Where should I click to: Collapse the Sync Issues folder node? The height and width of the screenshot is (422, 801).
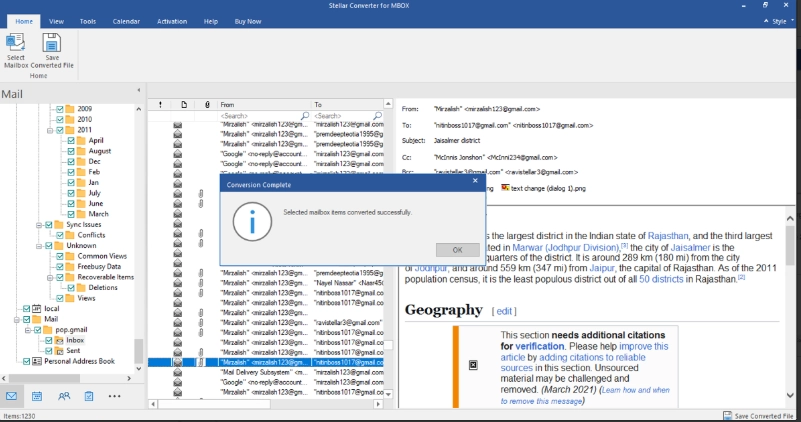39,225
